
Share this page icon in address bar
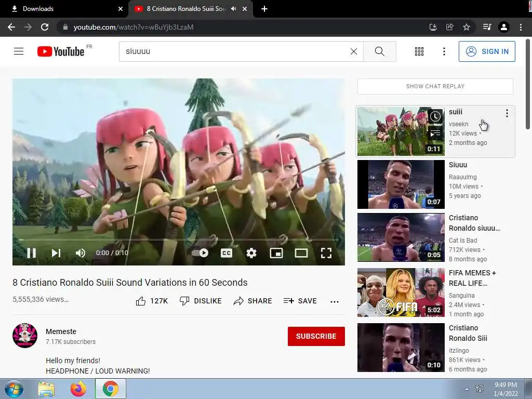pos(449,27)
